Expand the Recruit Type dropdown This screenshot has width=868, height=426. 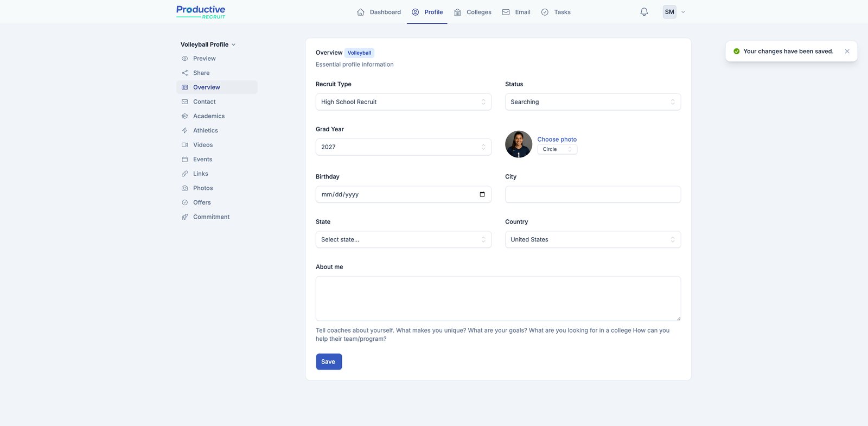pyautogui.click(x=403, y=102)
